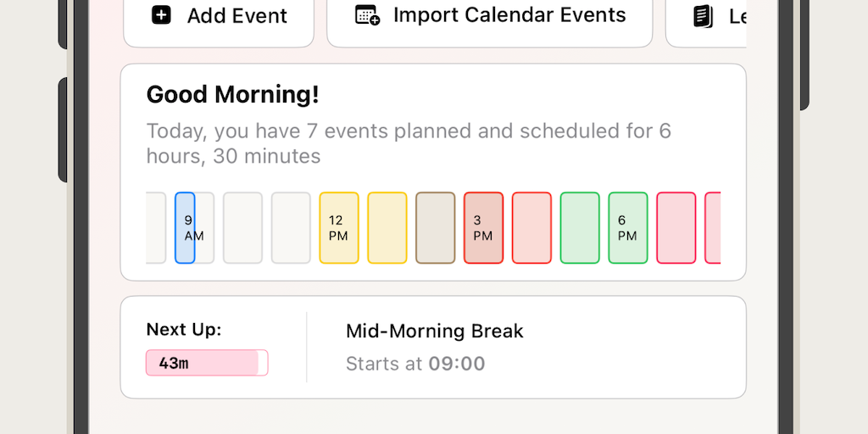Open the red 3 PM timeline block

coord(483,227)
